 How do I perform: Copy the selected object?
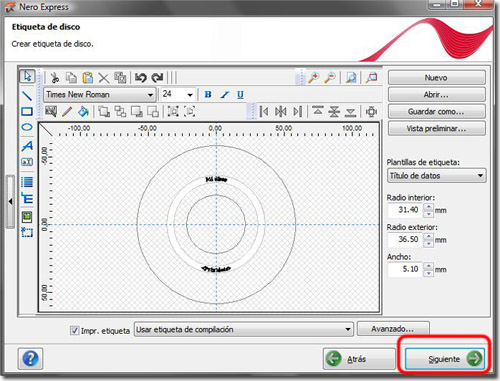pos(71,78)
